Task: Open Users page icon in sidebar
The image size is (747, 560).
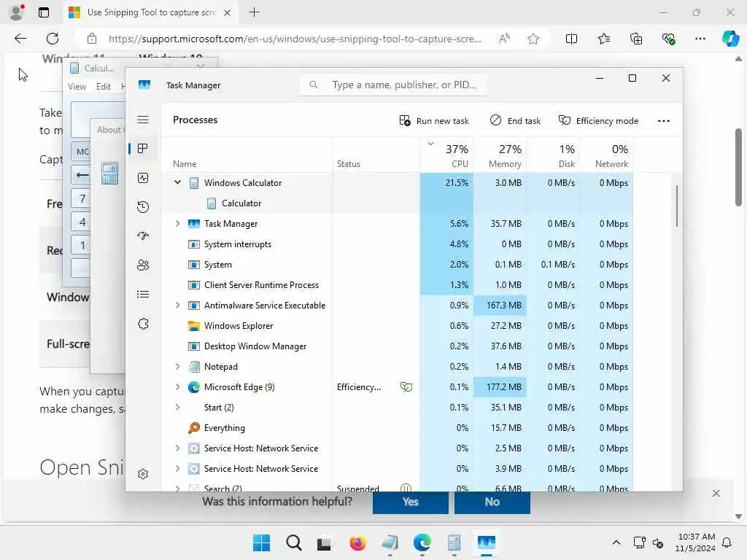Action: [143, 265]
